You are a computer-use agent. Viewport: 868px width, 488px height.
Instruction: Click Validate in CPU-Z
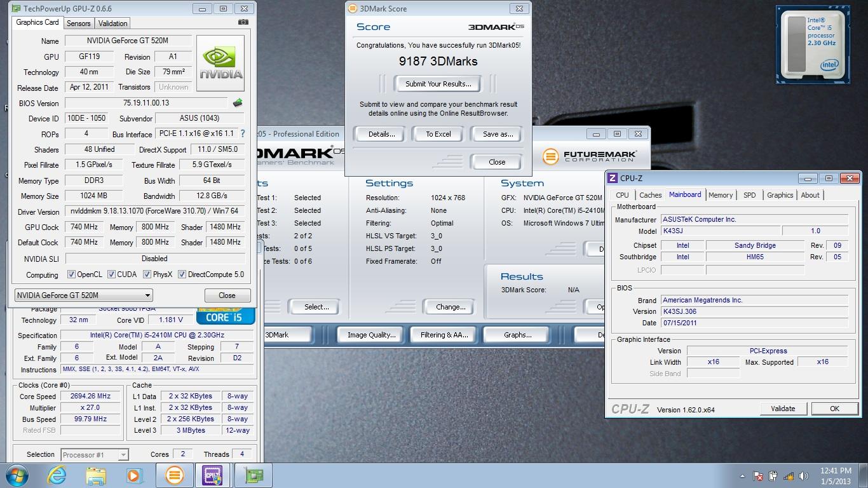point(783,409)
